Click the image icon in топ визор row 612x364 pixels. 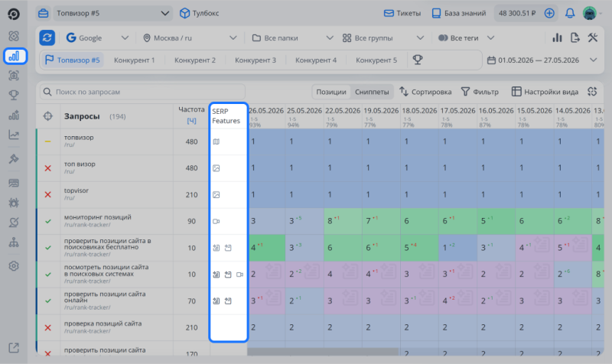pyautogui.click(x=216, y=168)
